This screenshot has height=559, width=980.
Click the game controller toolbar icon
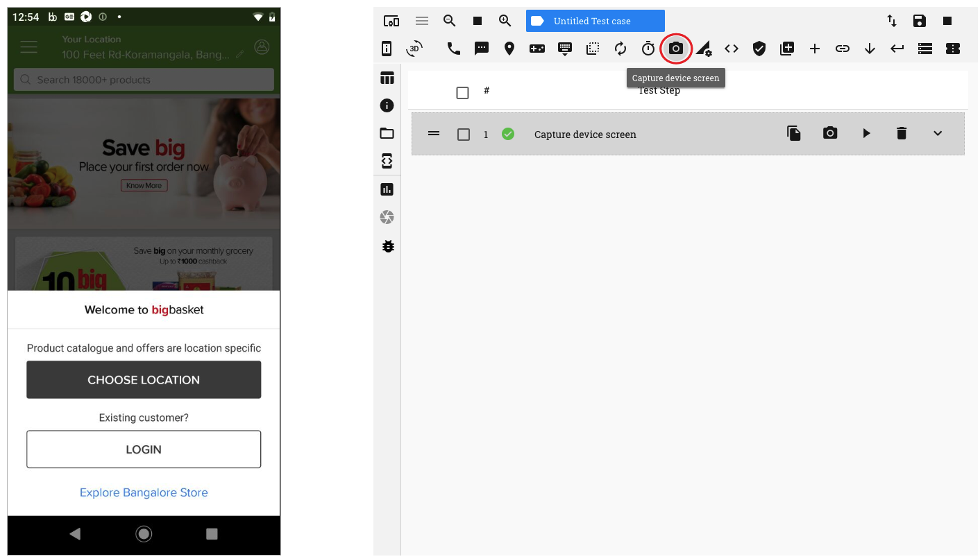point(537,49)
